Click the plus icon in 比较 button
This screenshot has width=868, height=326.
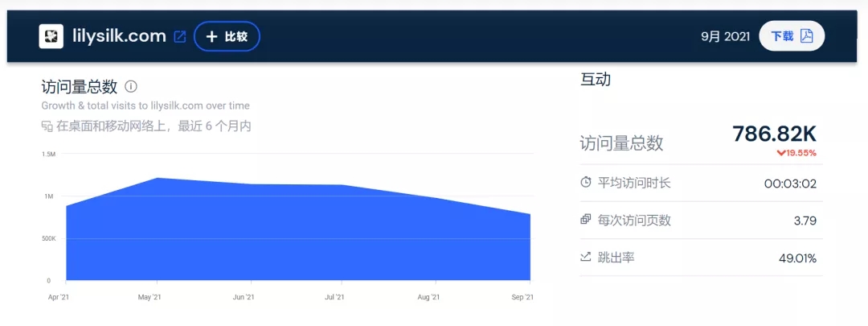[x=211, y=36]
